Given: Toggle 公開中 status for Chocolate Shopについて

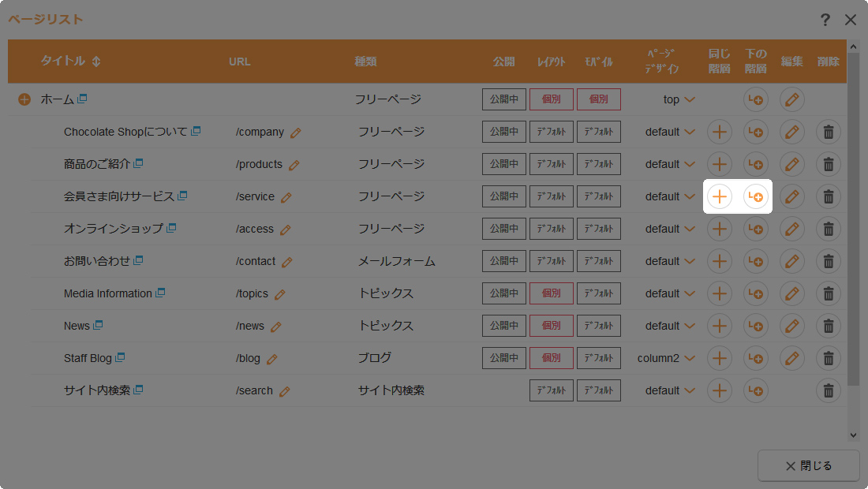Looking at the screenshot, I should pyautogui.click(x=503, y=132).
